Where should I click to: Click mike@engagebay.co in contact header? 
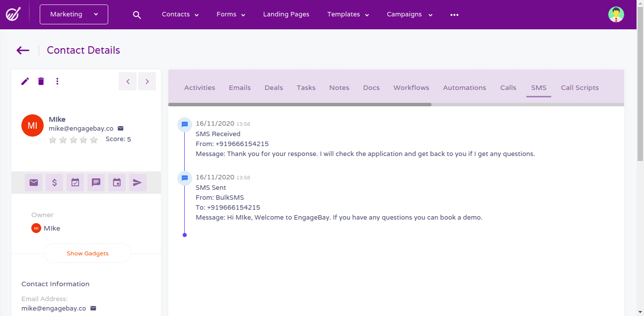point(81,128)
